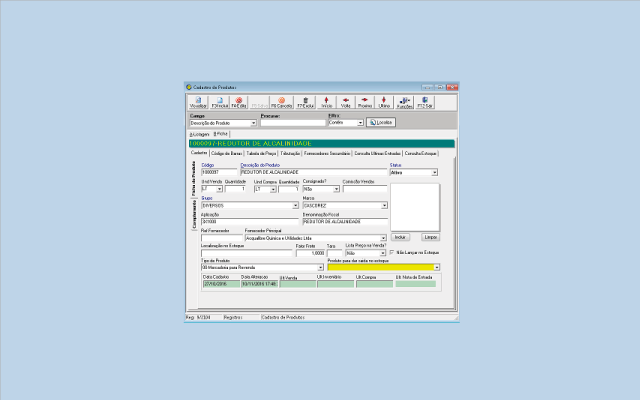This screenshot has height=400, width=640.
Task: Click the Próximo next record arrow
Action: point(365,101)
